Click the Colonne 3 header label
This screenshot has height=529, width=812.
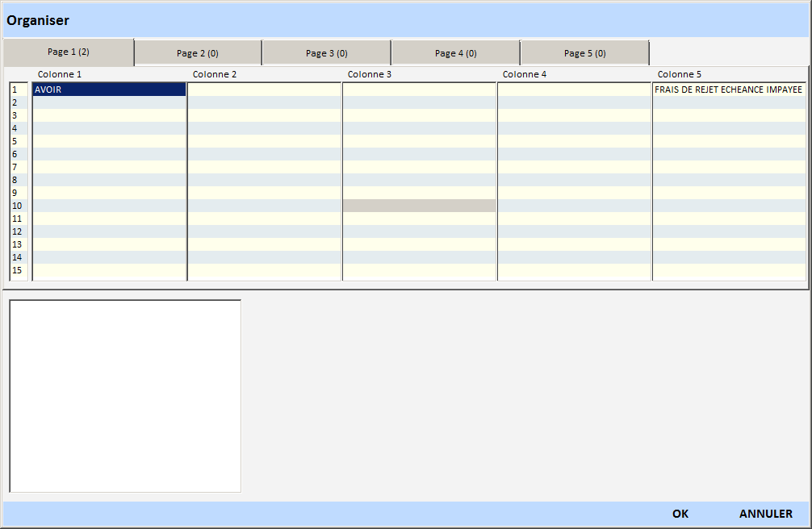coord(369,74)
